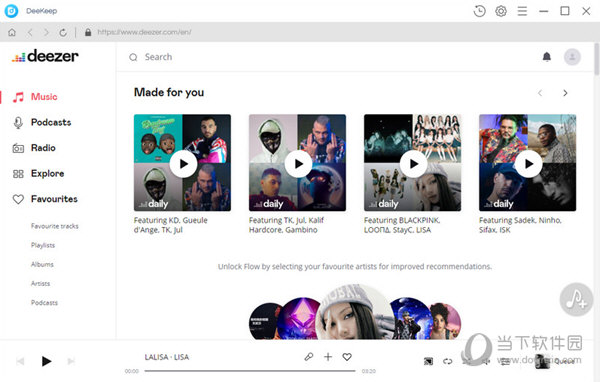Open Artists under Favourites

(x=41, y=284)
